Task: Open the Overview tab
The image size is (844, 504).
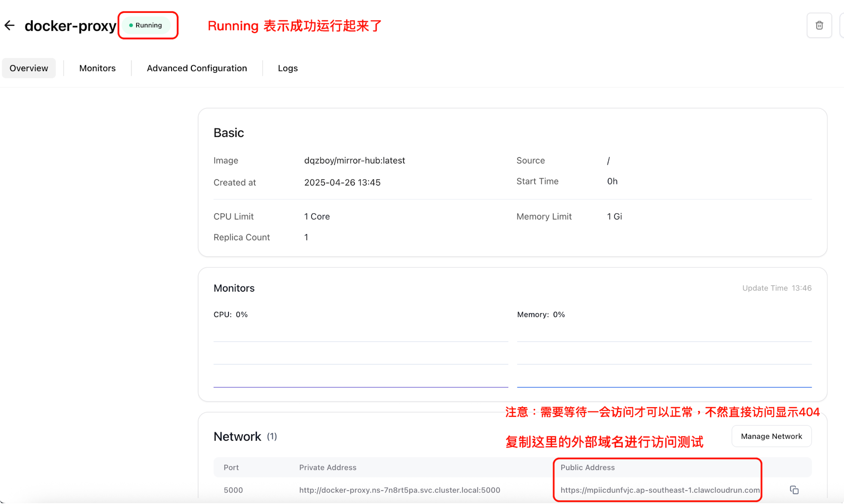Action: [x=29, y=68]
